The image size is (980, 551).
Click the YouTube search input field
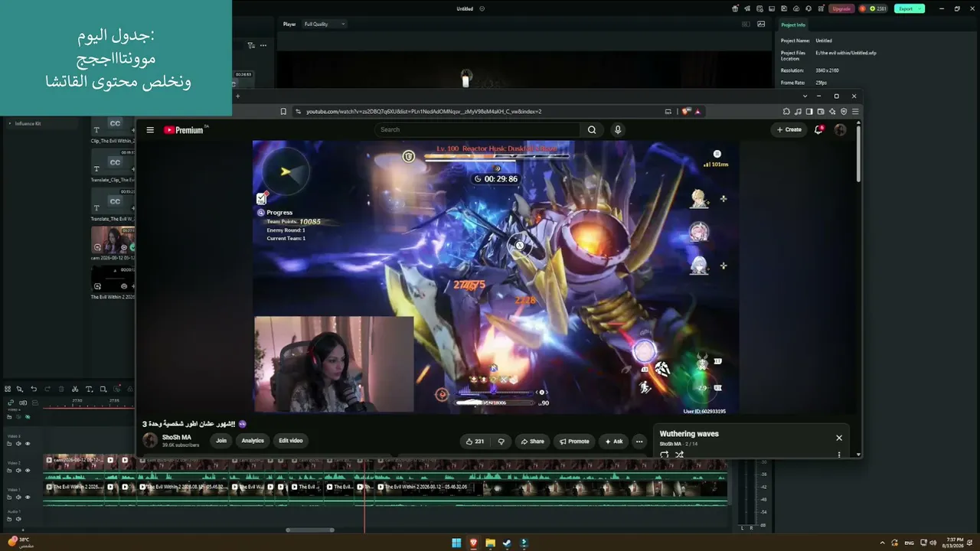pos(479,129)
